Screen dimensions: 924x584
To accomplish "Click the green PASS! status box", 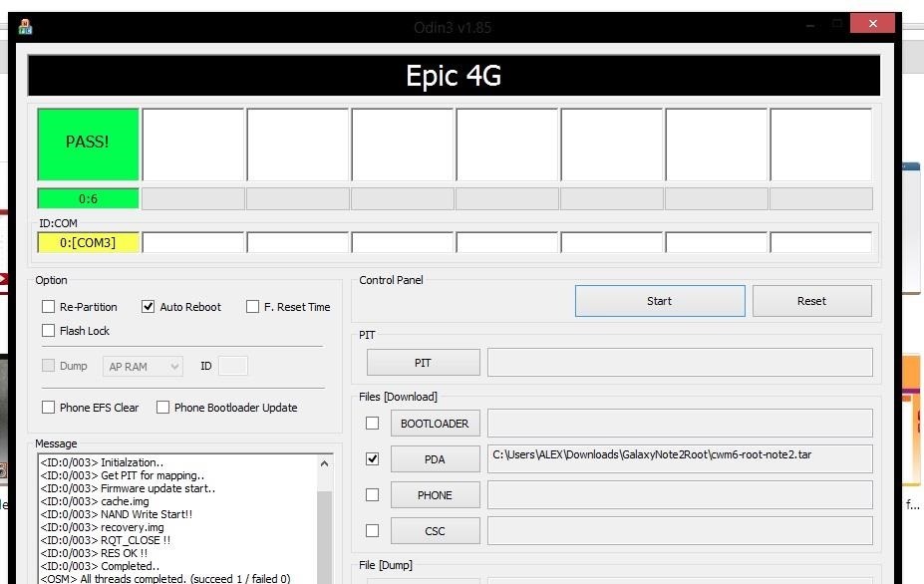I will 88,144.
